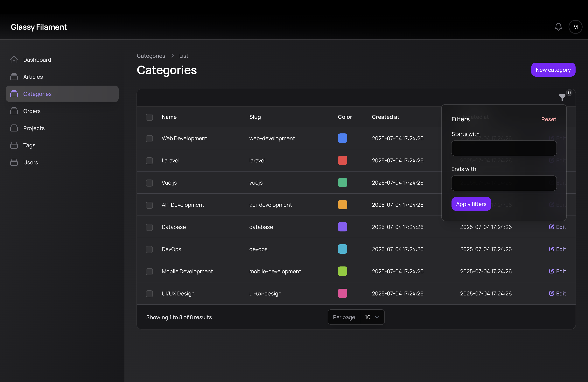
Task: Click the Glassy Filament logo text
Action: [39, 27]
